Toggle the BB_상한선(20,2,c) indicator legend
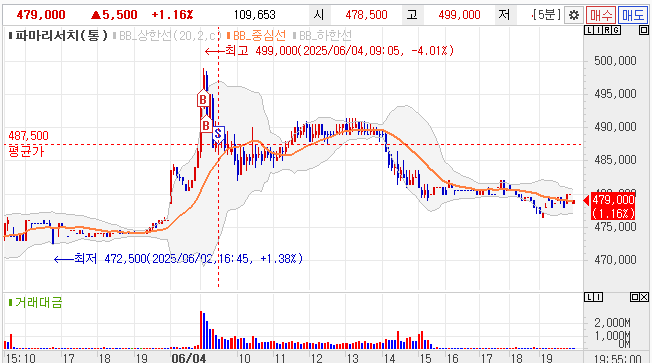Image resolution: width=652 pixels, height=363 pixels. pos(165,36)
